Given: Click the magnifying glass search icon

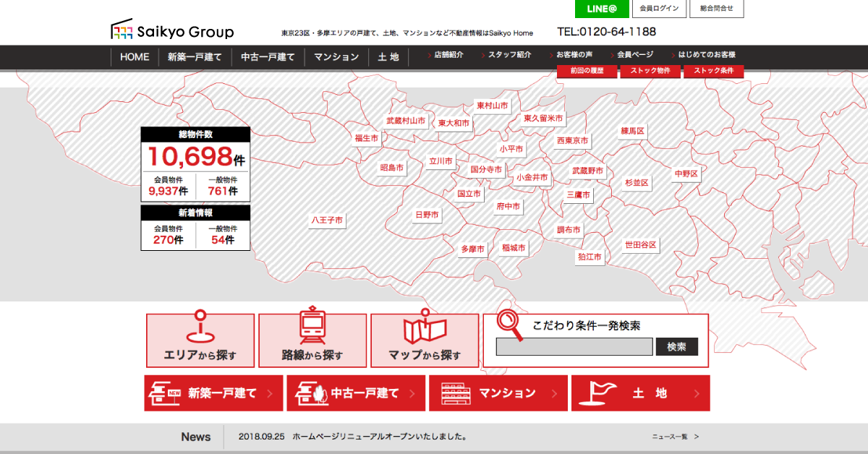Looking at the screenshot, I should point(511,325).
